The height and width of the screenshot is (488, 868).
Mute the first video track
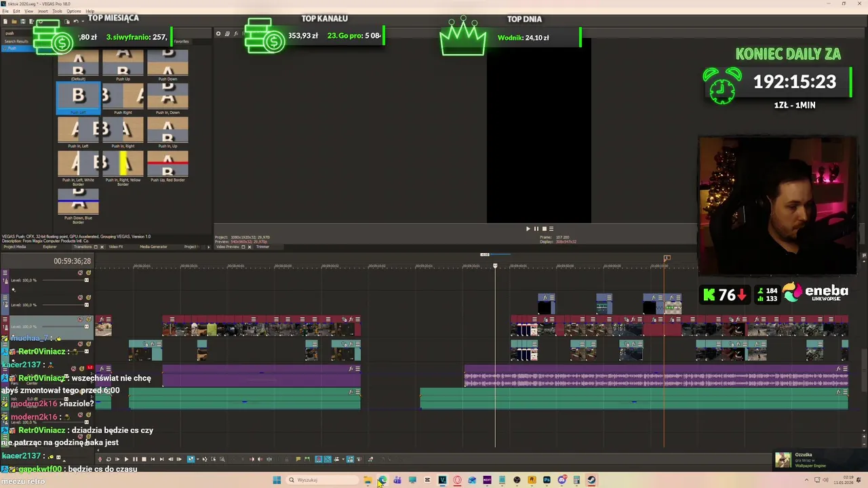81,272
